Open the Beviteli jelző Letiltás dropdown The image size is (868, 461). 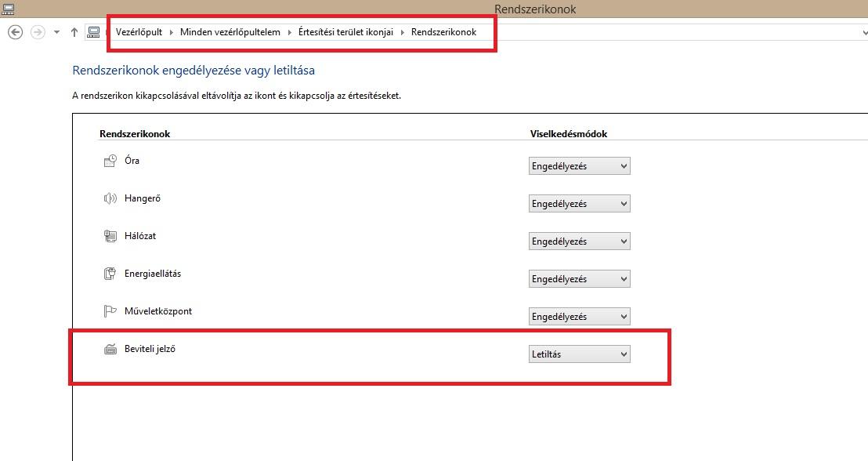580,354
